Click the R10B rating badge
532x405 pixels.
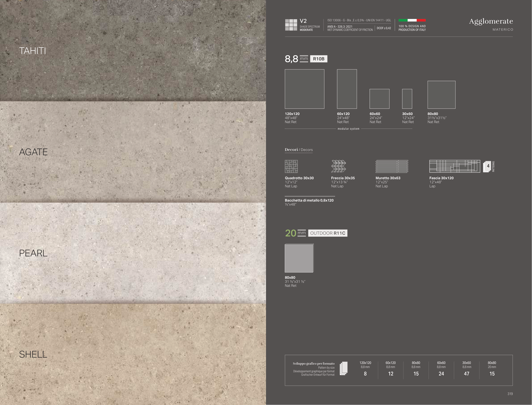coord(319,59)
